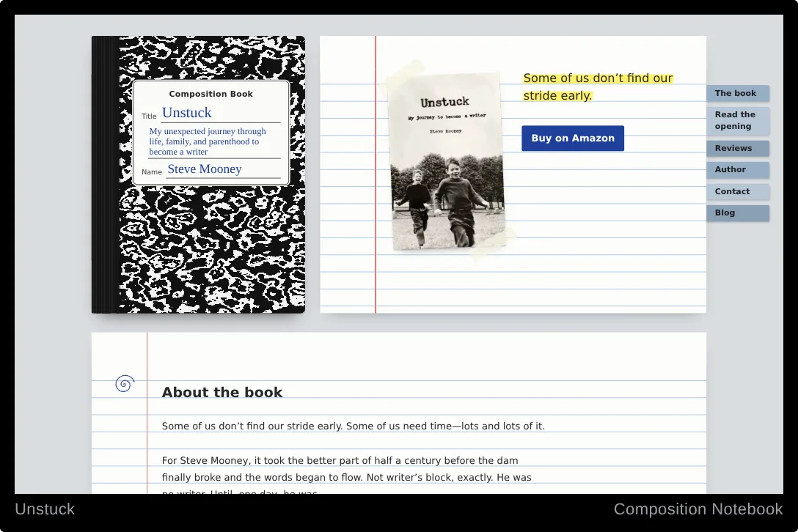798x532 pixels.
Task: Click the Composition Book label heading
Action: 211,94
